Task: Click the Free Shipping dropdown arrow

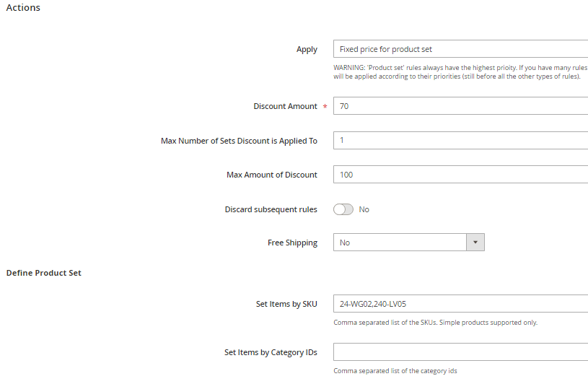Action: coord(475,243)
